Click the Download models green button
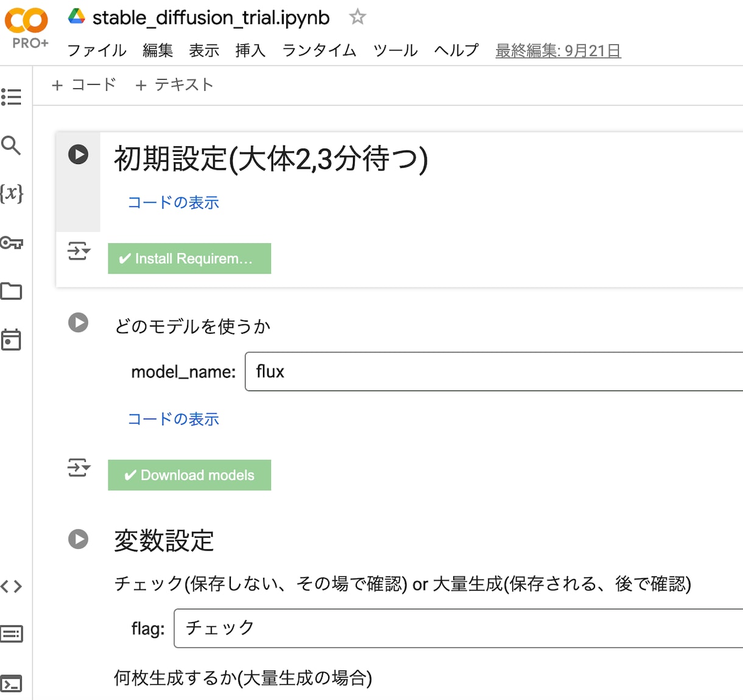The width and height of the screenshot is (743, 700). click(x=189, y=475)
